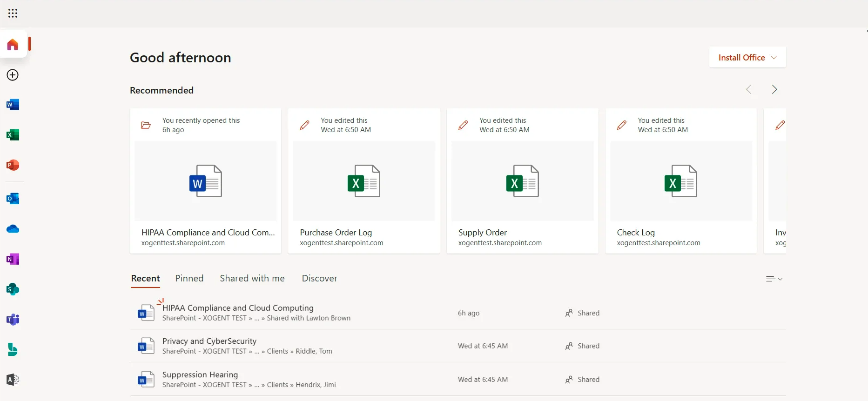Click opened-folder icon on HIPAA card
Image resolution: width=868 pixels, height=401 pixels.
coord(146,125)
